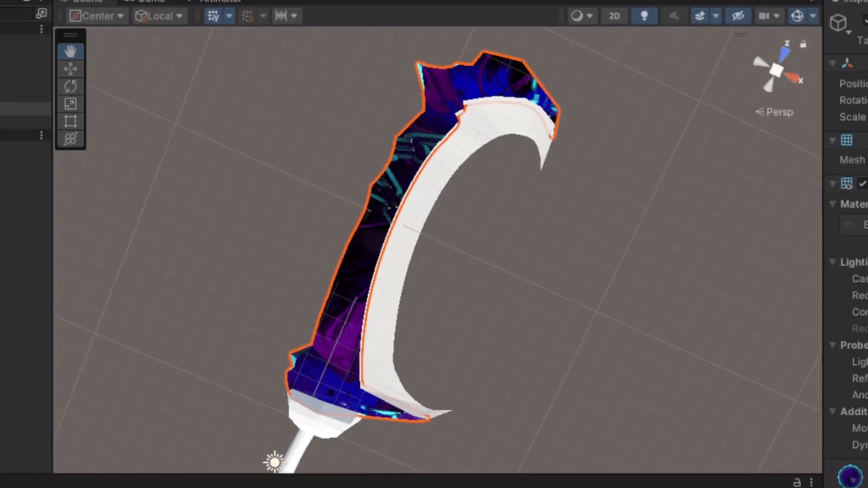
Task: Collapse the Additional Settings section
Action: [832, 412]
